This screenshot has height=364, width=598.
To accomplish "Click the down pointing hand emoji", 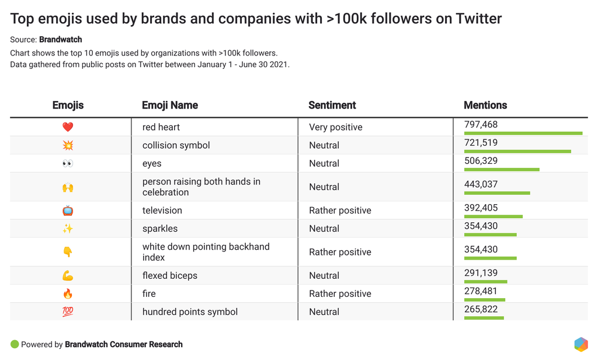I will [68, 252].
